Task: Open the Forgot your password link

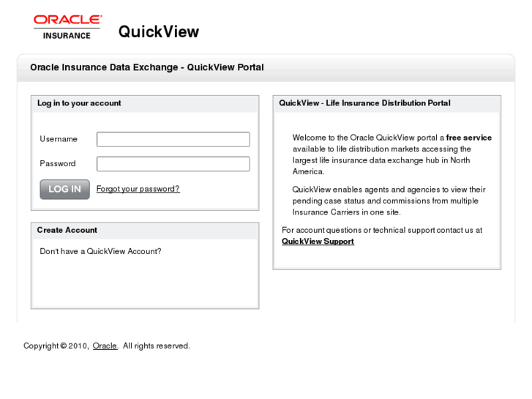Action: pos(138,189)
